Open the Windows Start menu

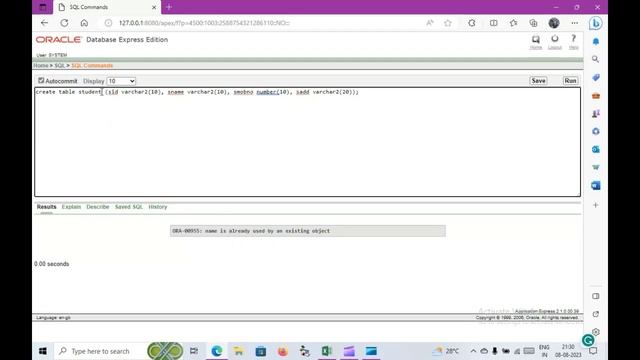click(x=42, y=351)
